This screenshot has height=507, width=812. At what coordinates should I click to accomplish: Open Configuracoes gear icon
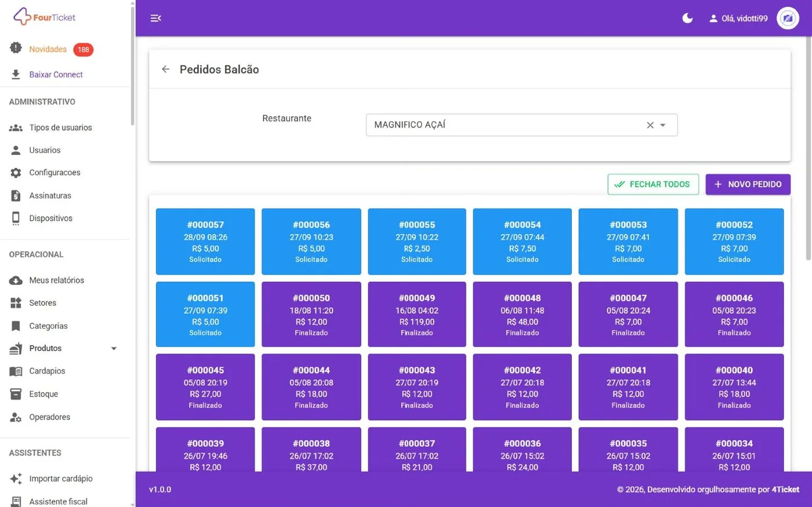[x=16, y=173]
